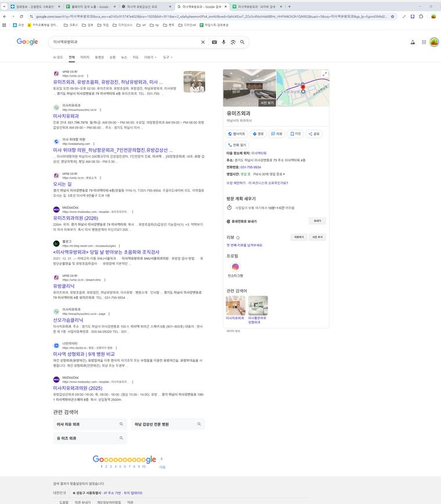Open the 미사치유외과 result title link
The height and width of the screenshot is (504, 441).
click(66, 116)
